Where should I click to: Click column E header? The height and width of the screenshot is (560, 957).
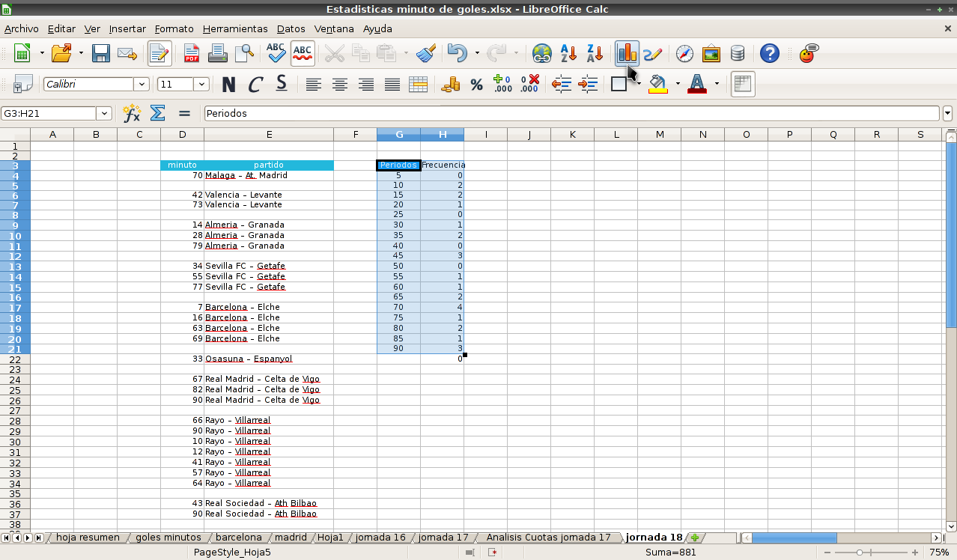269,134
